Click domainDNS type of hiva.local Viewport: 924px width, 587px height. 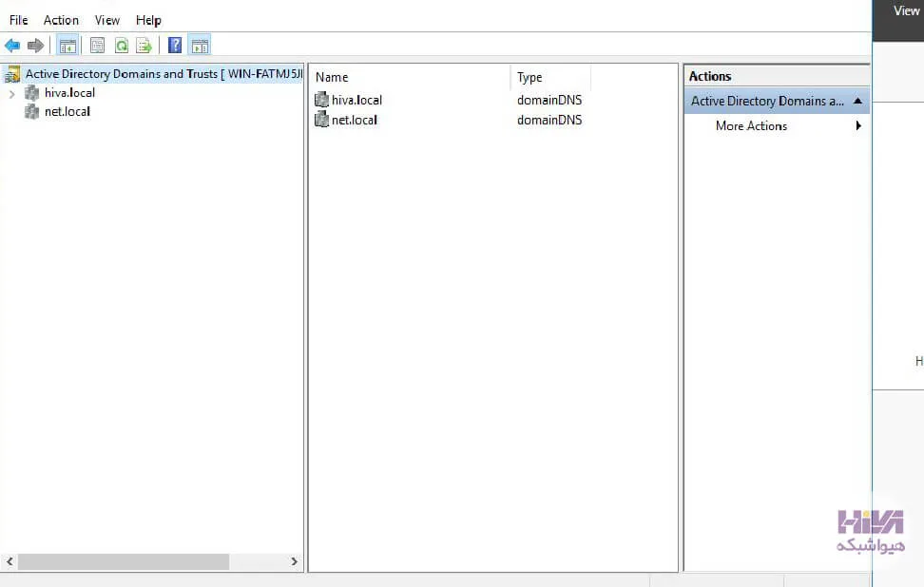pos(549,100)
